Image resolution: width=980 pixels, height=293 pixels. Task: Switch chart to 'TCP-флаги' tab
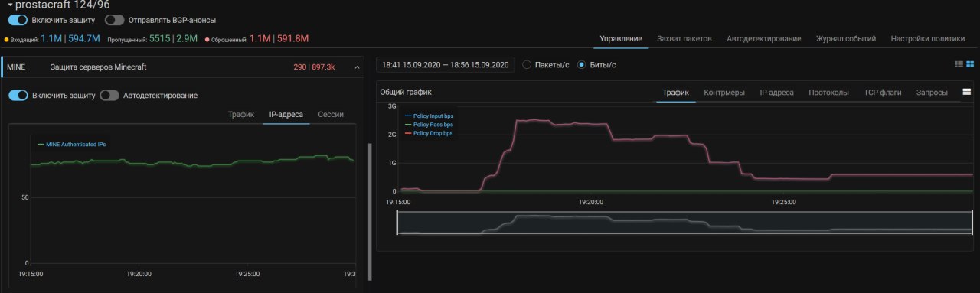(883, 93)
